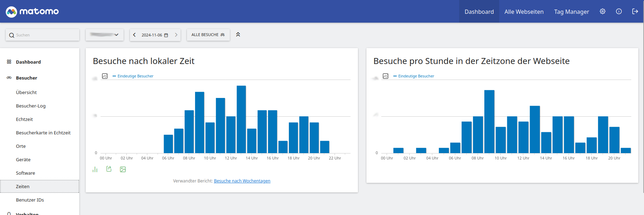Click Eindeutige Besucher legend in lokaler Zeit chart
644x215 pixels.
[135, 76]
